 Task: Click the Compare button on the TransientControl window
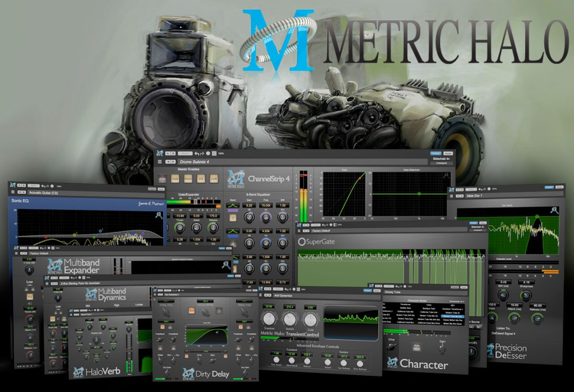[367, 291]
